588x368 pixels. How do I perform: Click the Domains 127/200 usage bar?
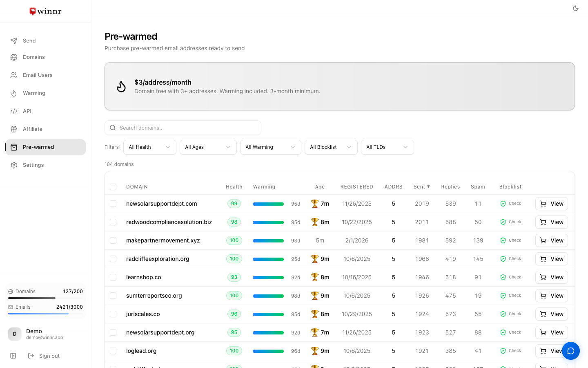coord(45,298)
